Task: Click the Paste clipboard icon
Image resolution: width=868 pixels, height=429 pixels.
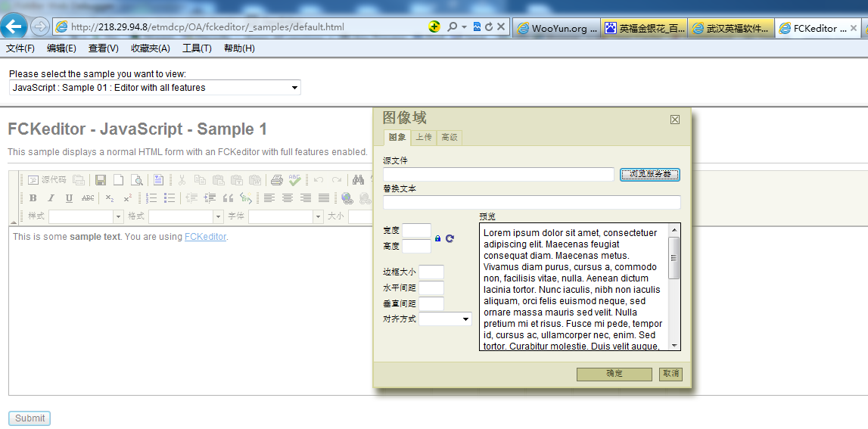Action: pos(218,180)
